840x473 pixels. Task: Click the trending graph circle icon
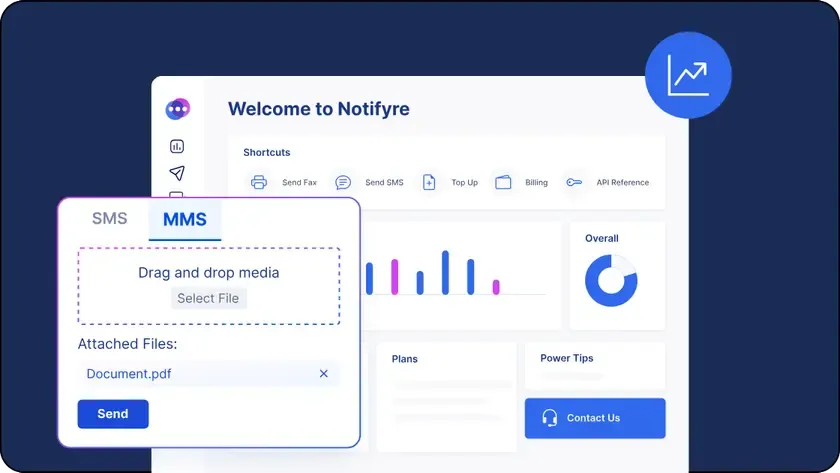click(688, 75)
